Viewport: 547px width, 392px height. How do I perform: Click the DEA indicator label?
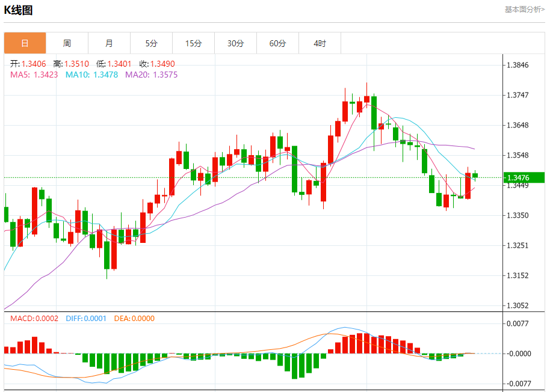pos(134,319)
